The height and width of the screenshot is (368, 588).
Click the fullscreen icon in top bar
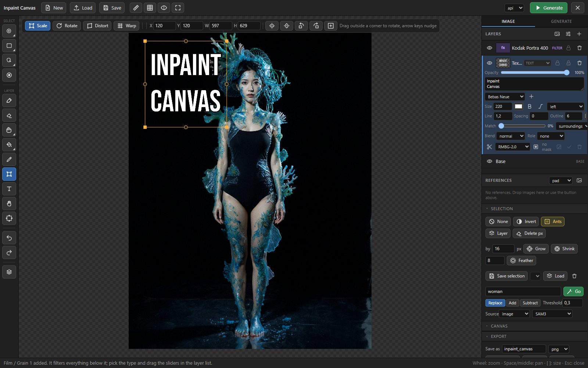coord(178,8)
